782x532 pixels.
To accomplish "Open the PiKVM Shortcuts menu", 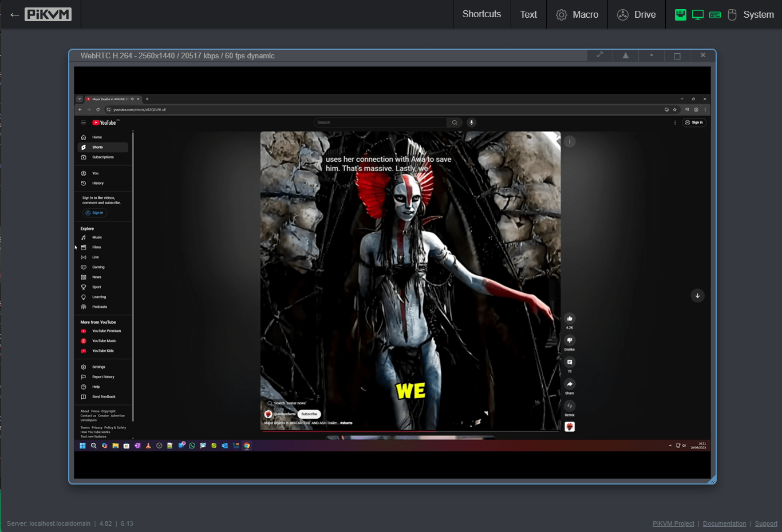I will tap(481, 14).
